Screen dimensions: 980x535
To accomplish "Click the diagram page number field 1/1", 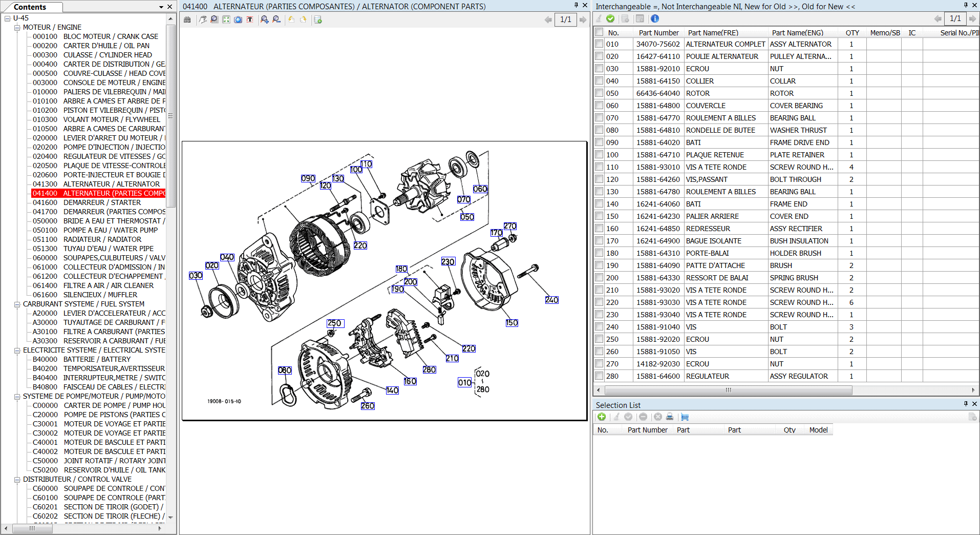I will pyautogui.click(x=566, y=19).
